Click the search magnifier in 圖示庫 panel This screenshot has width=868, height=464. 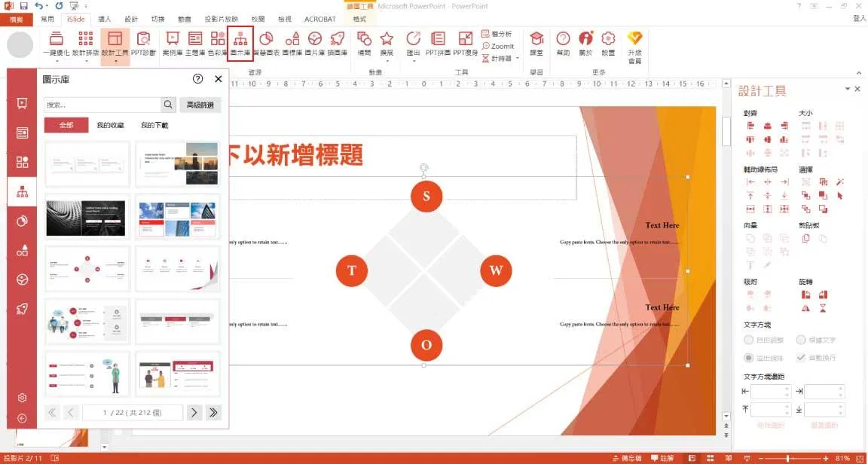click(168, 105)
